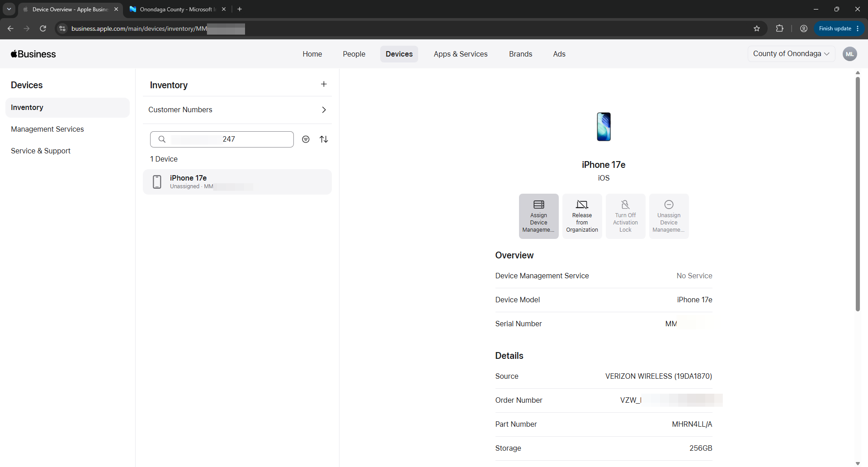Click Release from Organization button
868x467 pixels.
(582, 216)
